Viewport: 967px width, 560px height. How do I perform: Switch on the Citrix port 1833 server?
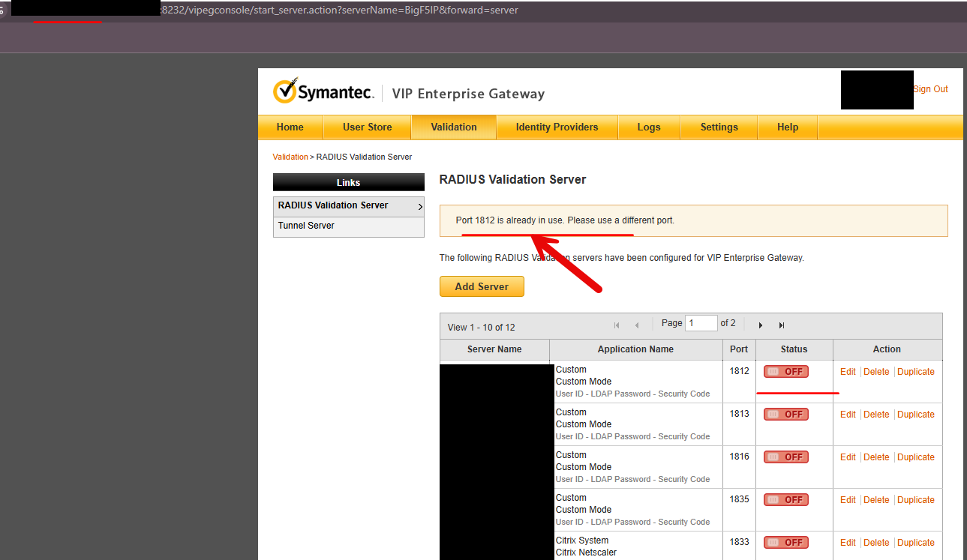(786, 543)
